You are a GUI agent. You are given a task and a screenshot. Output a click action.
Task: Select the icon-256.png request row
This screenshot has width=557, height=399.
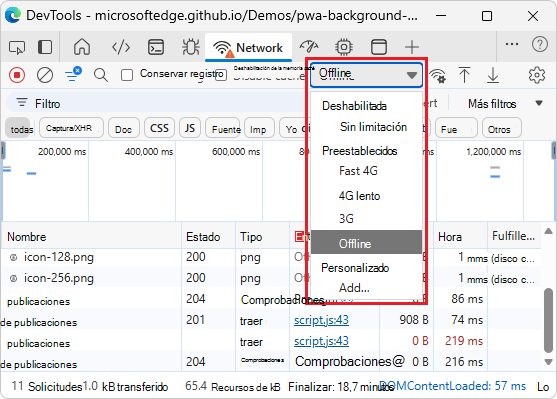coord(272,278)
